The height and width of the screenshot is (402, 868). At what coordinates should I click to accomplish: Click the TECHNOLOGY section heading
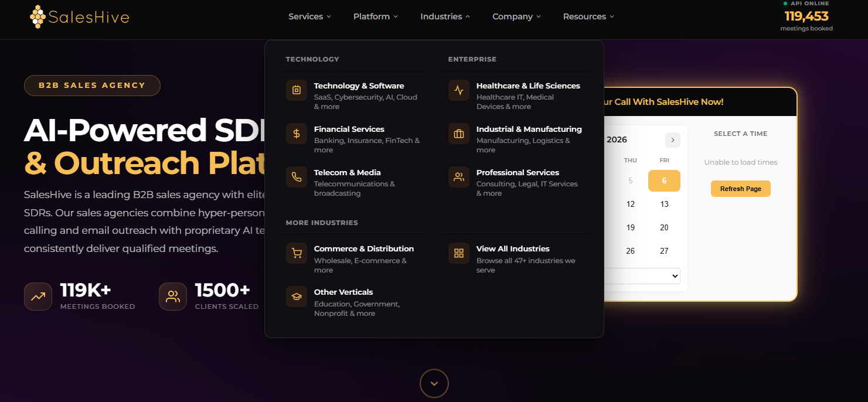[x=312, y=59]
